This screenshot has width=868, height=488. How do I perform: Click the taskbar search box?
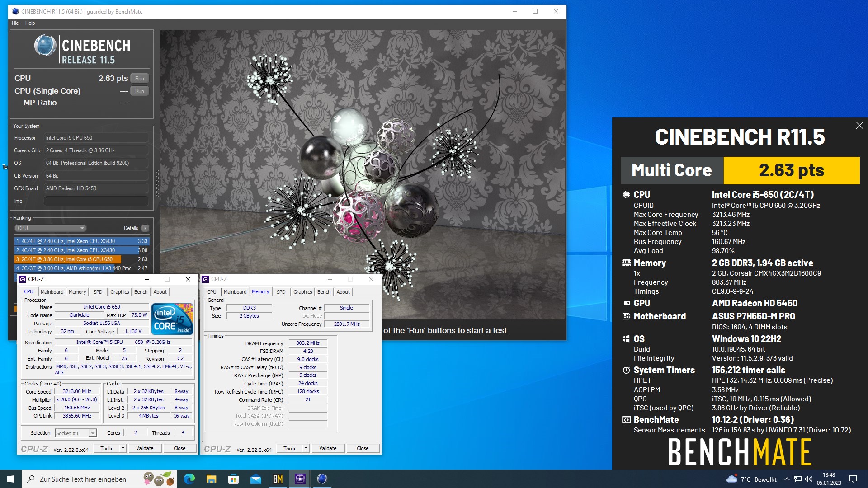coord(99,479)
